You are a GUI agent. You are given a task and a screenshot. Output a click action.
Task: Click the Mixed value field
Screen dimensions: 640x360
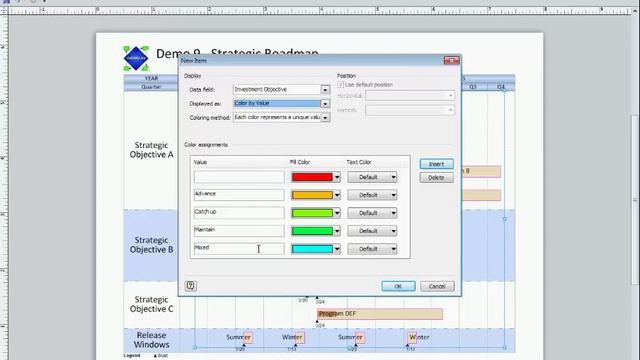tap(239, 249)
